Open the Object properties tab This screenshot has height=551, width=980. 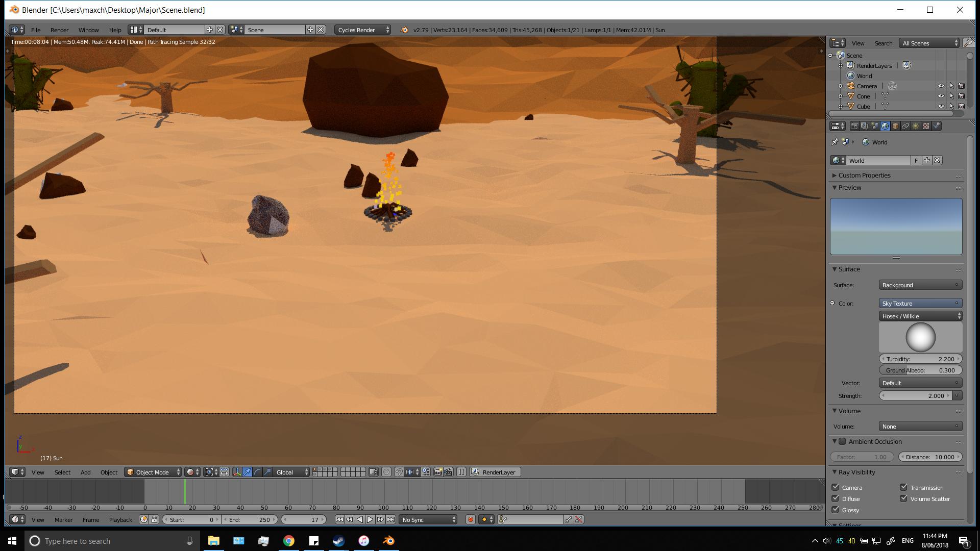coord(895,126)
